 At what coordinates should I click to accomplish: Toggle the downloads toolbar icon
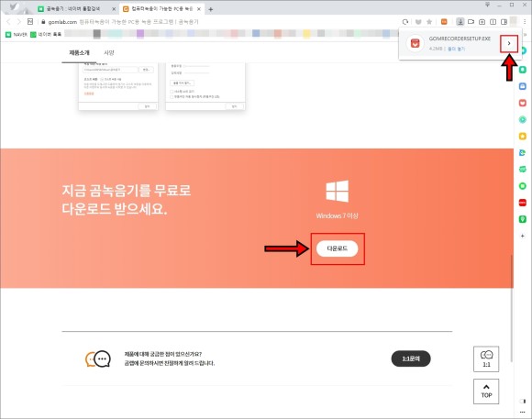point(460,22)
